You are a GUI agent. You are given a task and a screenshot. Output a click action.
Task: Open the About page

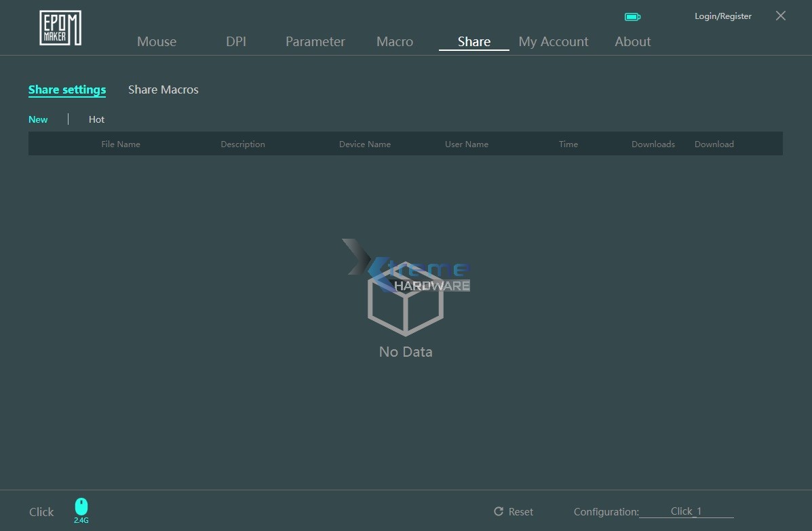coord(632,41)
